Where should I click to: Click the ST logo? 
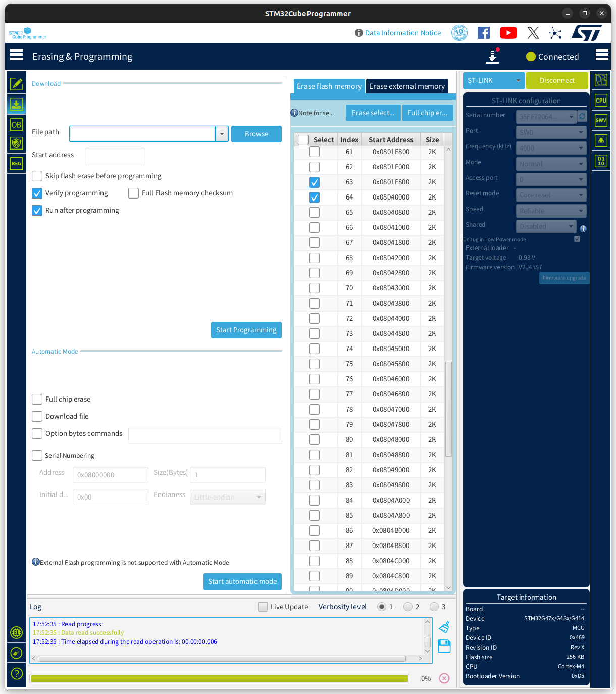(x=587, y=33)
